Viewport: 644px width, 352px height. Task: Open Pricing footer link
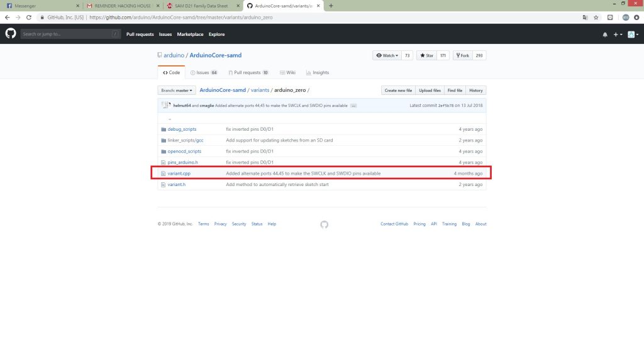[x=419, y=224]
